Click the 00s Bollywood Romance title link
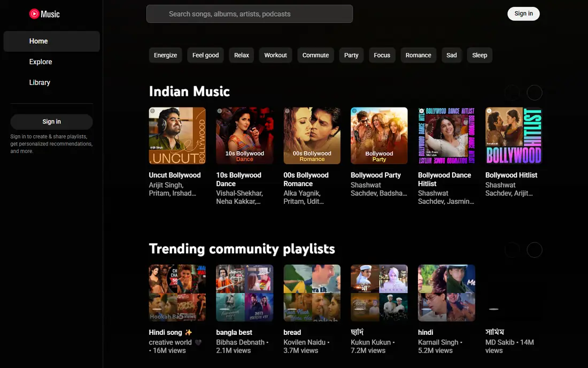The image size is (588, 368). click(306, 179)
